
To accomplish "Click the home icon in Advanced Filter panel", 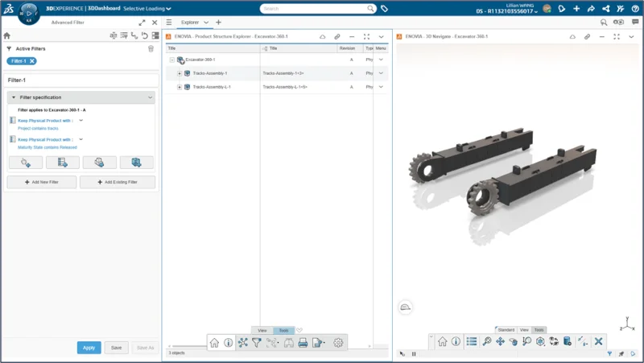I will point(7,35).
